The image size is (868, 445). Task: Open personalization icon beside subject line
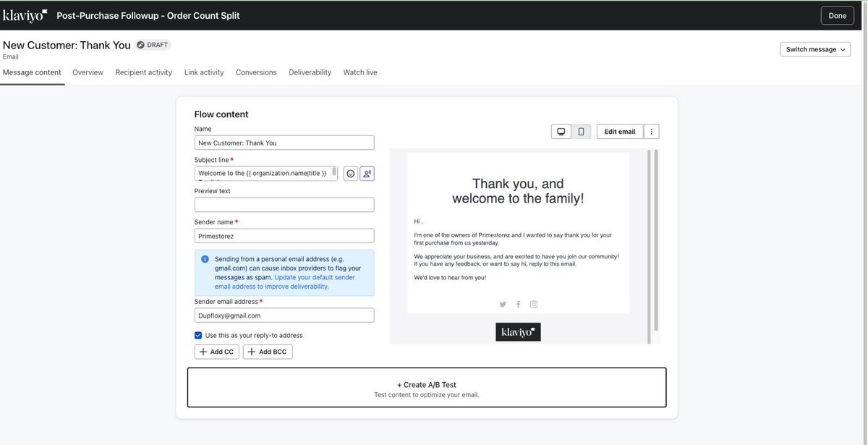367,174
